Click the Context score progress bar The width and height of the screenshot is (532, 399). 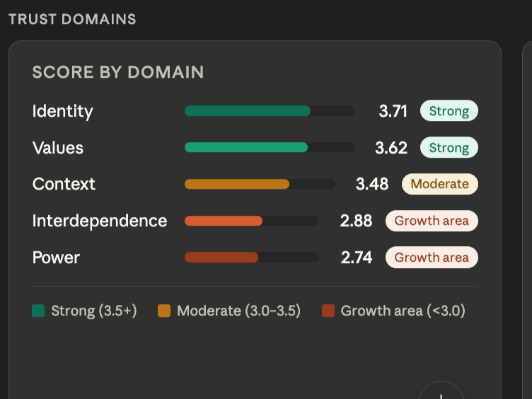[260, 184]
